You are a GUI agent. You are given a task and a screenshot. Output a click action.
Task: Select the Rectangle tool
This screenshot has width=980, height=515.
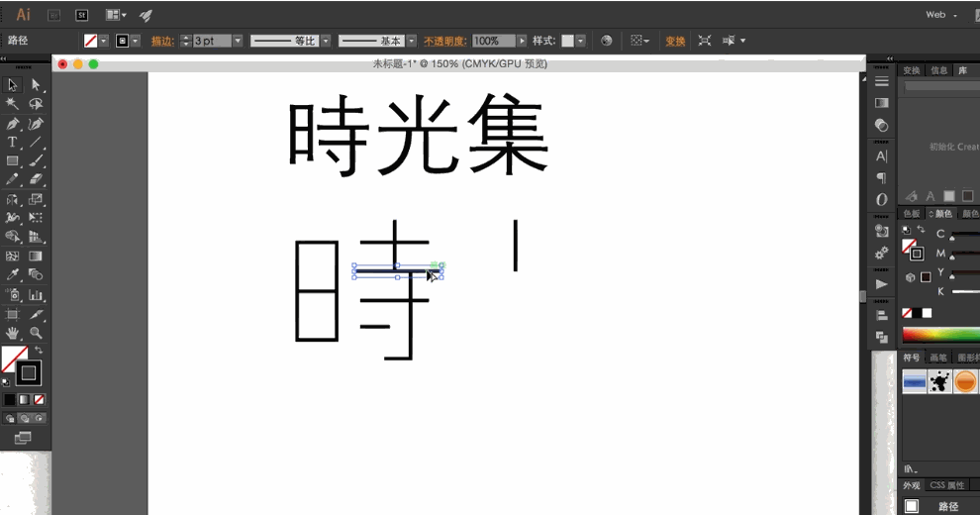tap(12, 160)
